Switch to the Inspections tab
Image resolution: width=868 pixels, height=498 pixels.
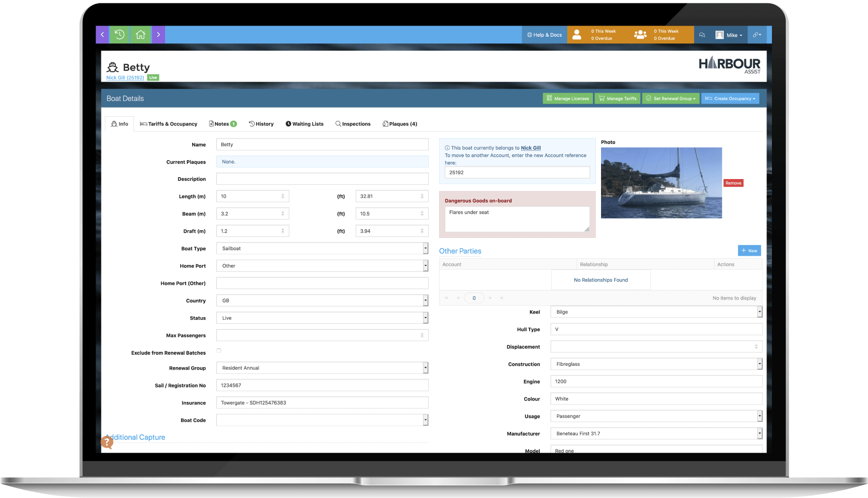click(x=353, y=124)
